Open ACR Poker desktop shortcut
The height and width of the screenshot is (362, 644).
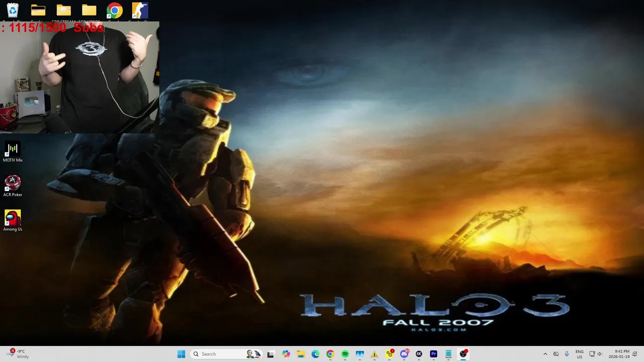coord(13,186)
